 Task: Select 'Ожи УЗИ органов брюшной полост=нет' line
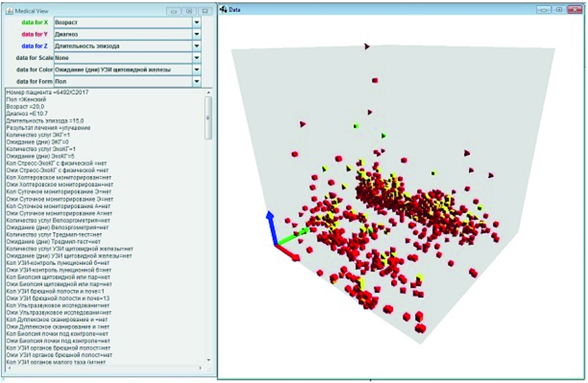tap(59, 355)
